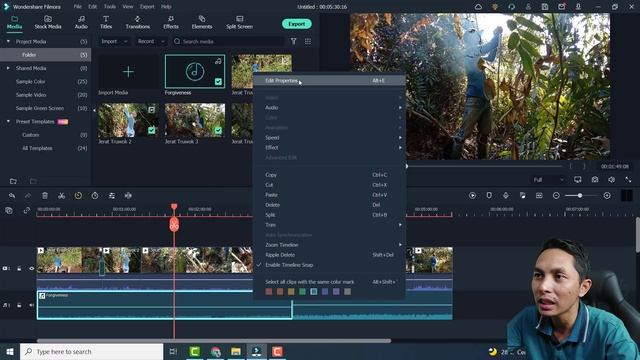Collapse the Preset Templates tree node
The height and width of the screenshot is (360, 640).
point(8,122)
